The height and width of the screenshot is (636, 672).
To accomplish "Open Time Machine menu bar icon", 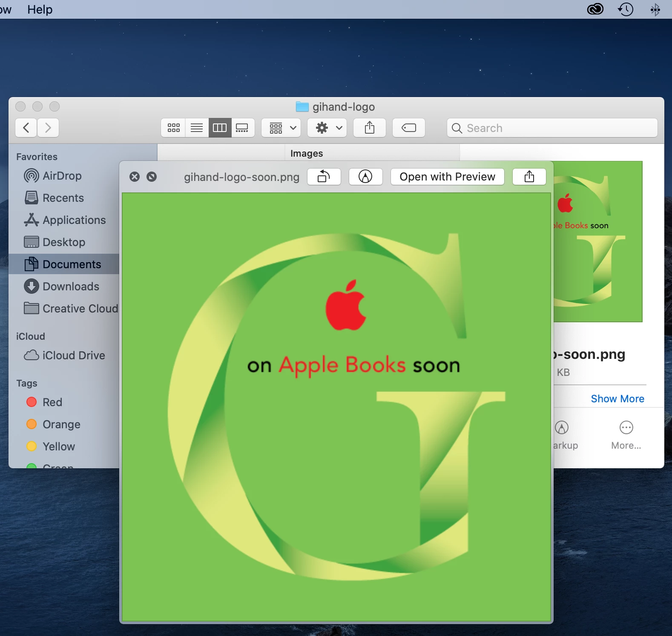I will click(626, 9).
